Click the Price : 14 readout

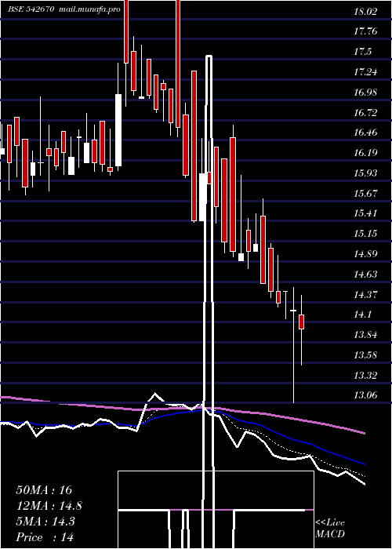(45, 537)
